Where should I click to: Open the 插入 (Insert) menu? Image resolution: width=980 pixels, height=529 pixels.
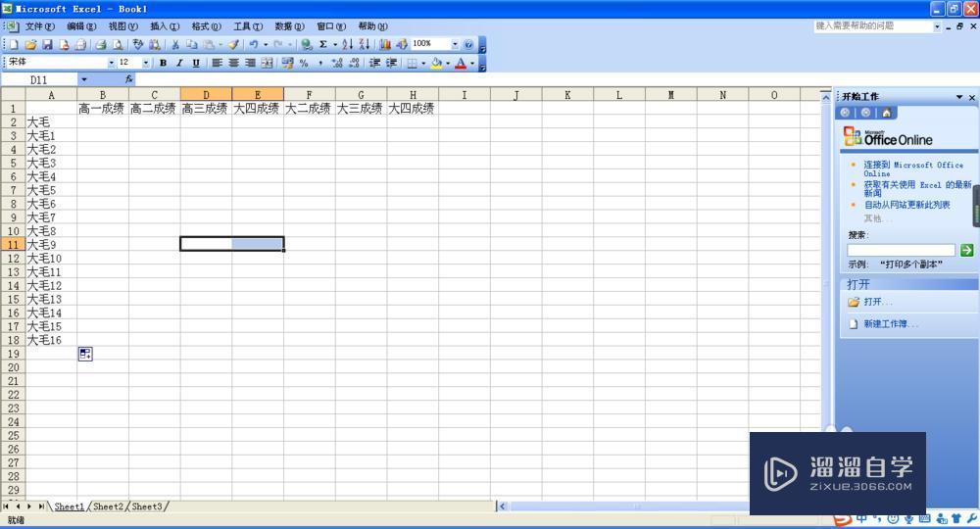pos(165,26)
